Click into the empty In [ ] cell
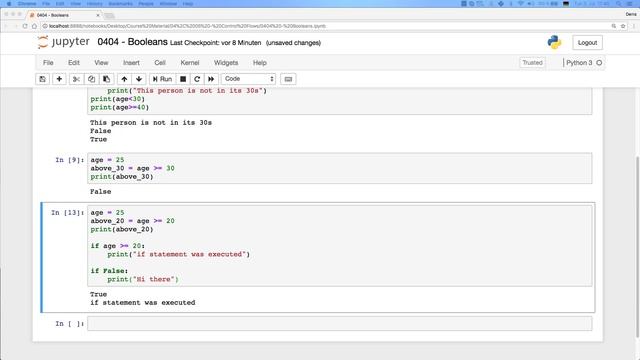Image resolution: width=640 pixels, height=360 pixels. coord(340,324)
